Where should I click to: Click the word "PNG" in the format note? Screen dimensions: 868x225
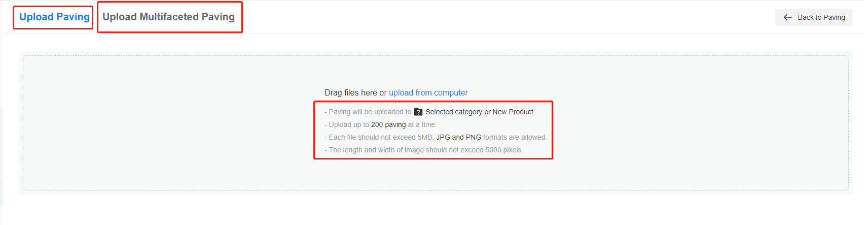pos(474,138)
